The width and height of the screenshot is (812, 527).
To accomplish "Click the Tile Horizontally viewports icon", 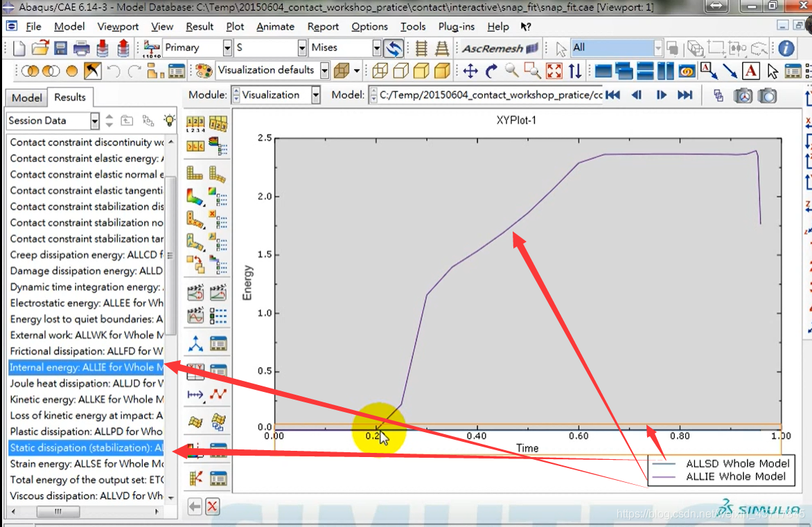I will point(645,71).
